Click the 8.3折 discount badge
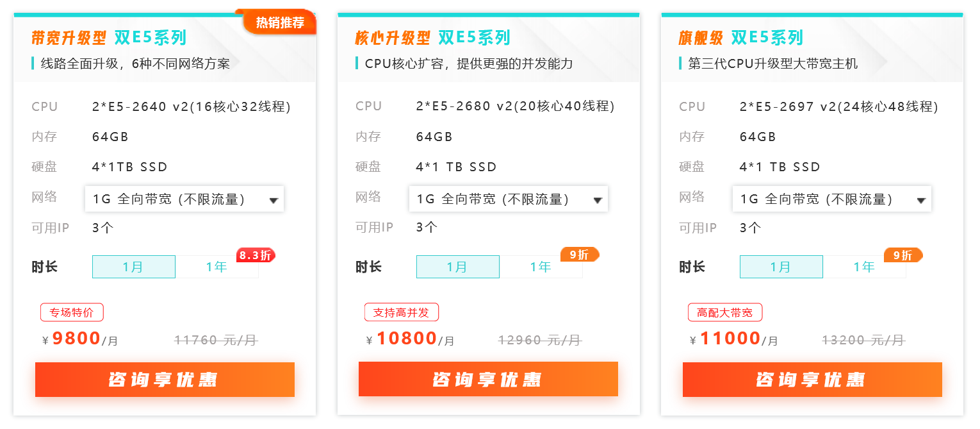The height and width of the screenshot is (429, 980). [256, 255]
